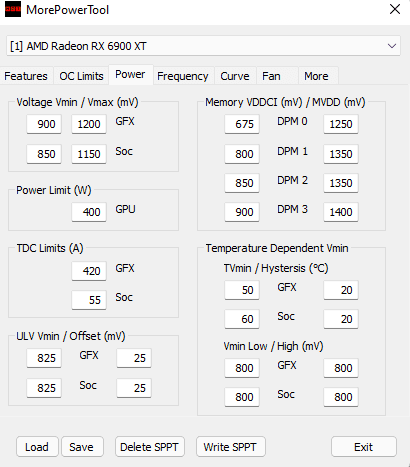
Task: Click the Write SPPT button
Action: [230, 447]
